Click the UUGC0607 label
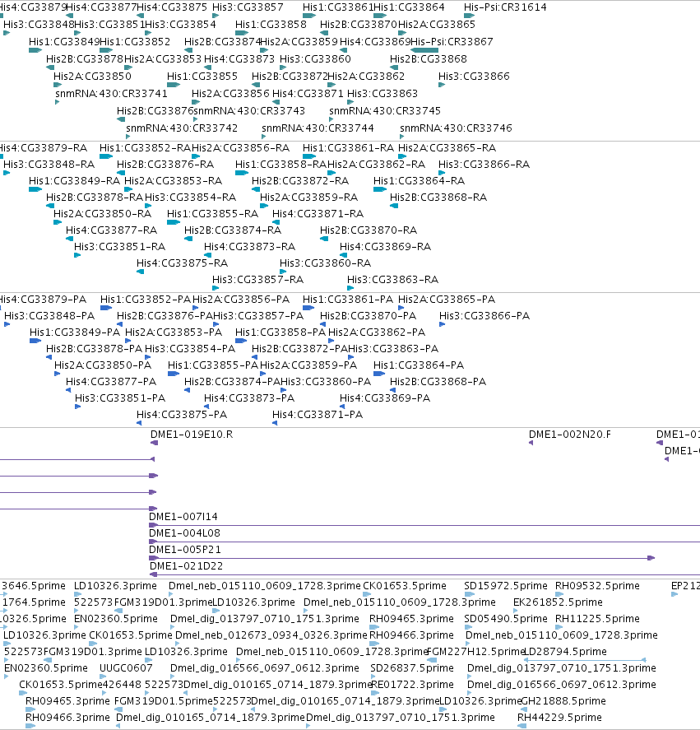The width and height of the screenshot is (700, 730). coord(126,668)
